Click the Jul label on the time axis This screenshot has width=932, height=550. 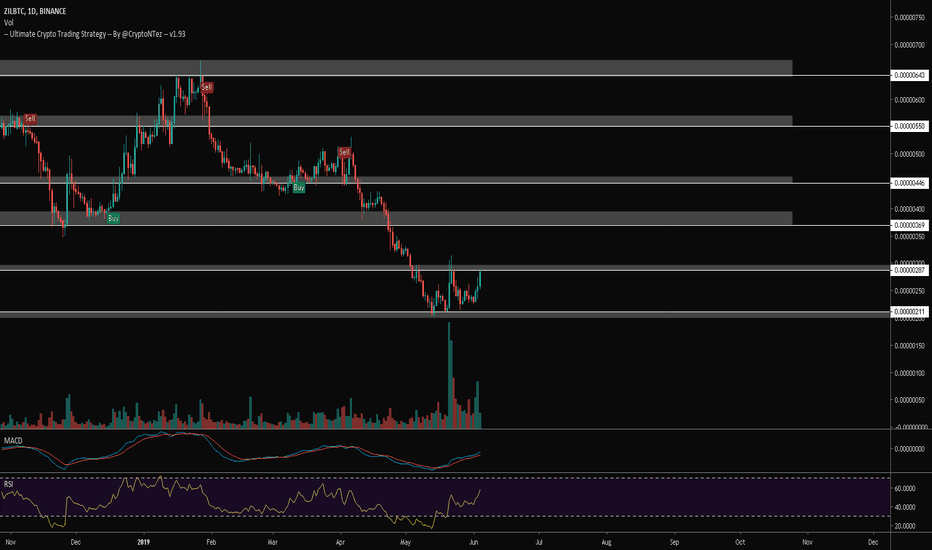pos(539,542)
